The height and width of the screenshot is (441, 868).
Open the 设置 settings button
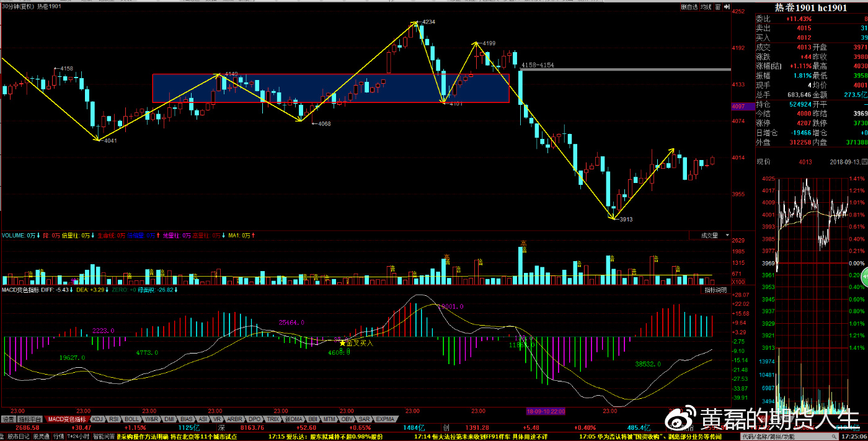[x=8, y=419]
